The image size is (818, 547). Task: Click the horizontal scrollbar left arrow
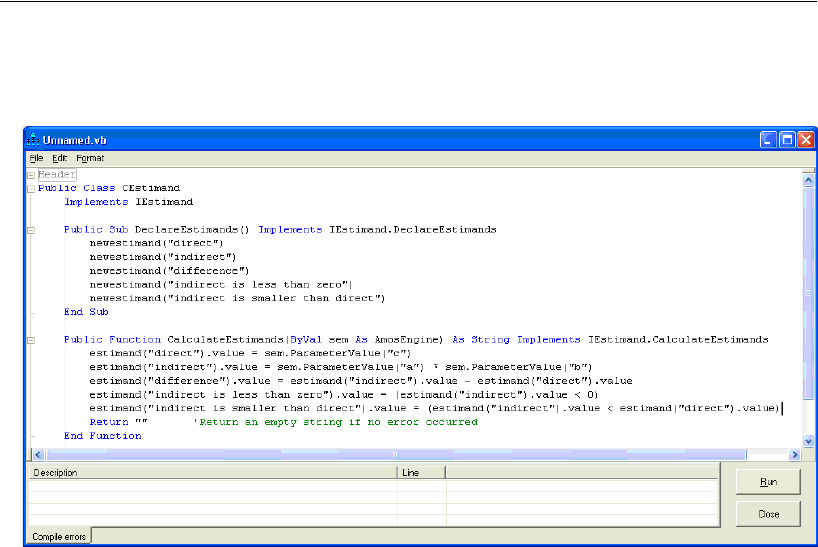coord(38,455)
